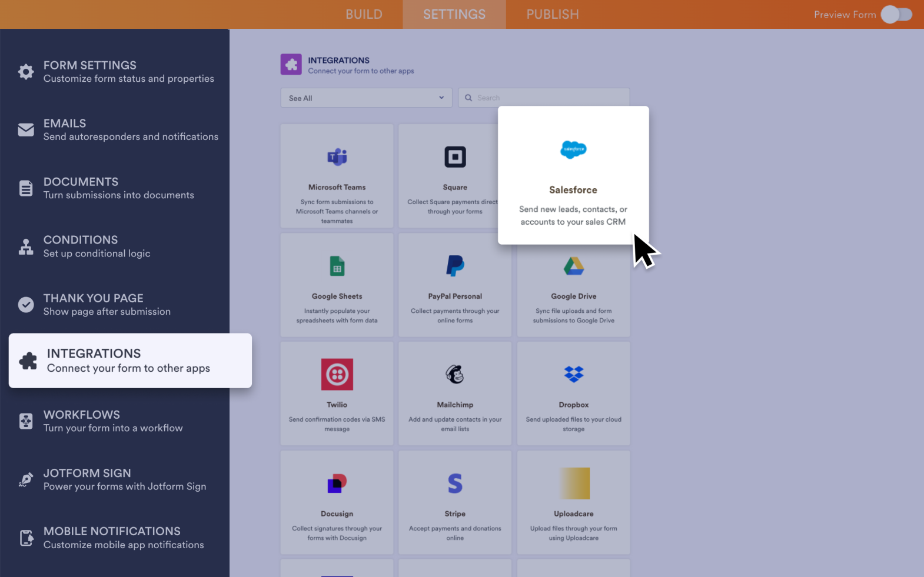Open the Google Sheets integration icon
This screenshot has width=924, height=577.
(337, 266)
